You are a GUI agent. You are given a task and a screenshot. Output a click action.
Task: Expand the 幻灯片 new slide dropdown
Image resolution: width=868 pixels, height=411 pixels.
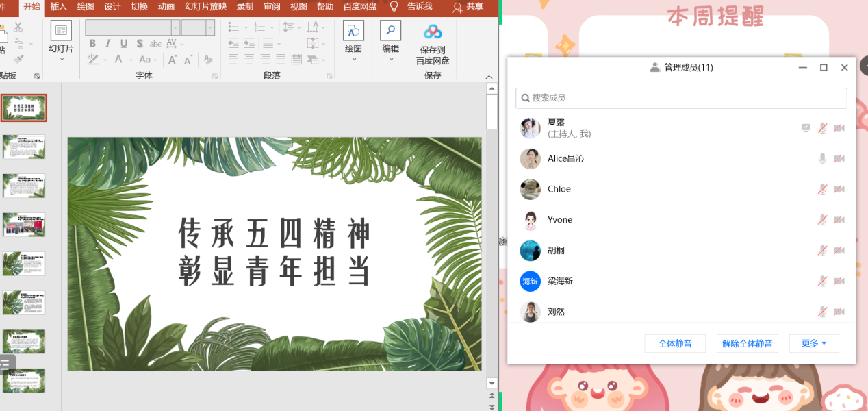point(61,59)
